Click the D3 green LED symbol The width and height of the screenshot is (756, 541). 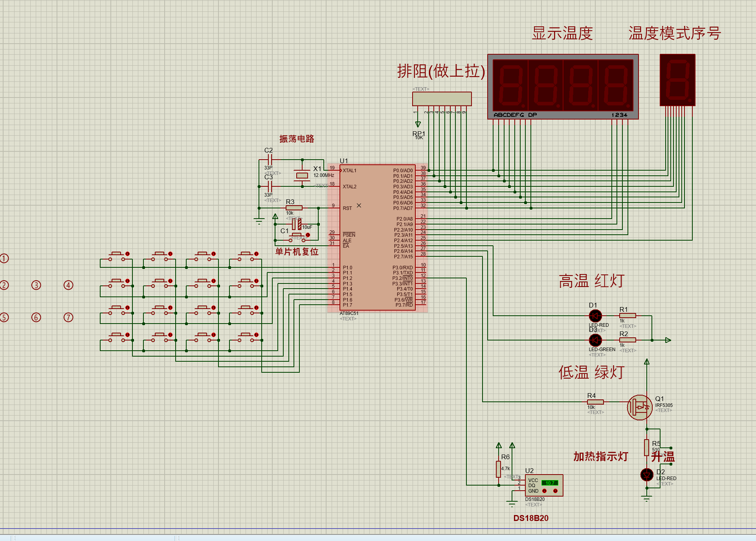pyautogui.click(x=595, y=340)
